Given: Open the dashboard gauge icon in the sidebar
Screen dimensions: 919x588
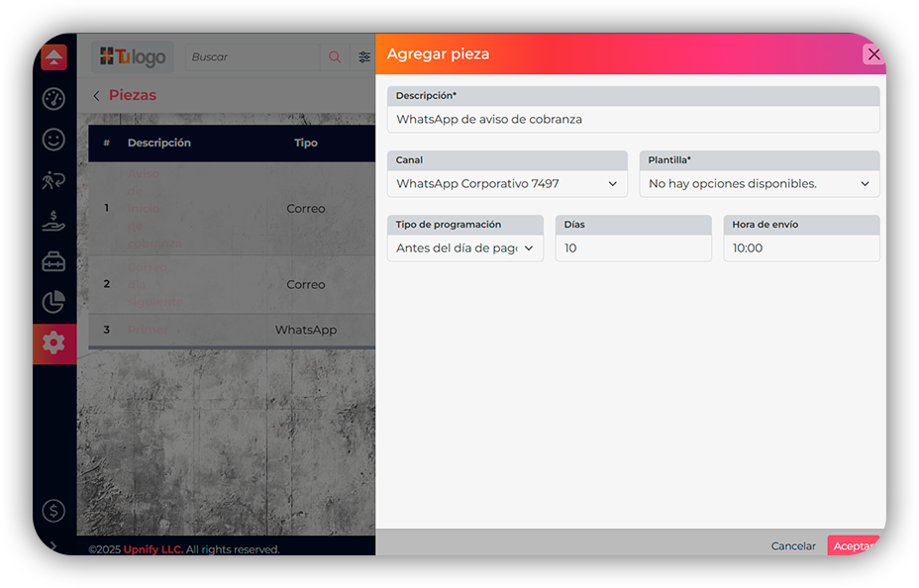Looking at the screenshot, I should [53, 99].
